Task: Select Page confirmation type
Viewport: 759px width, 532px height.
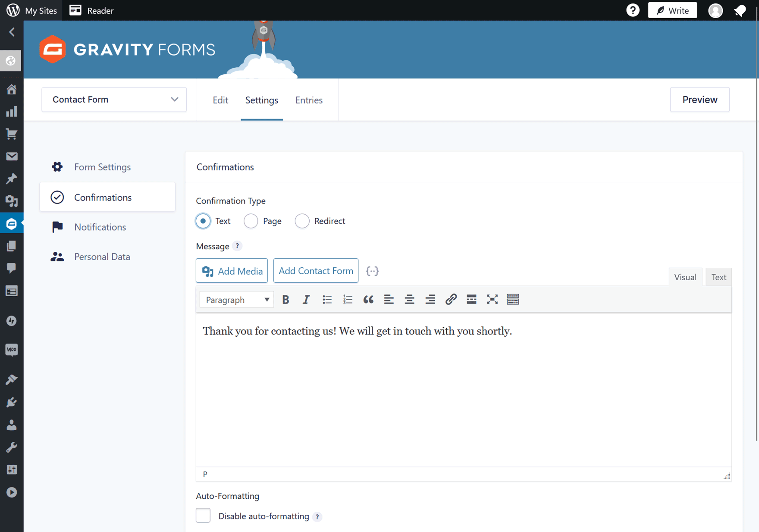Action: [x=251, y=221]
